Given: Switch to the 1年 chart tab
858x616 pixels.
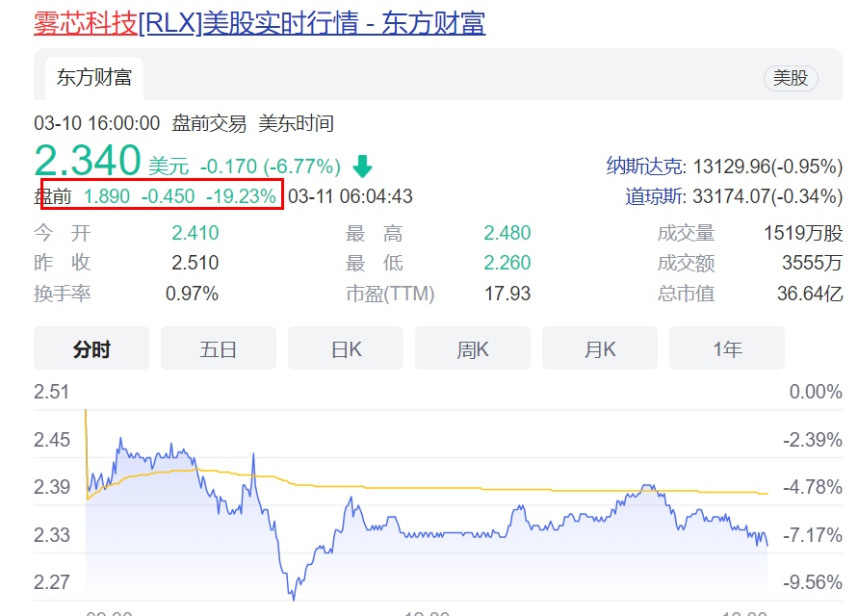Looking at the screenshot, I should (x=727, y=348).
